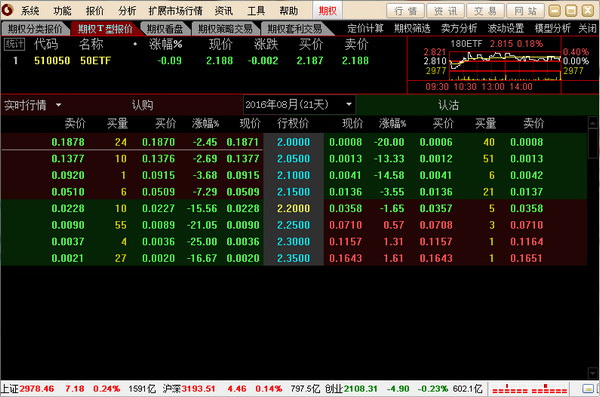Click the 180ETF mini chart
The image size is (600, 397).
click(505, 65)
